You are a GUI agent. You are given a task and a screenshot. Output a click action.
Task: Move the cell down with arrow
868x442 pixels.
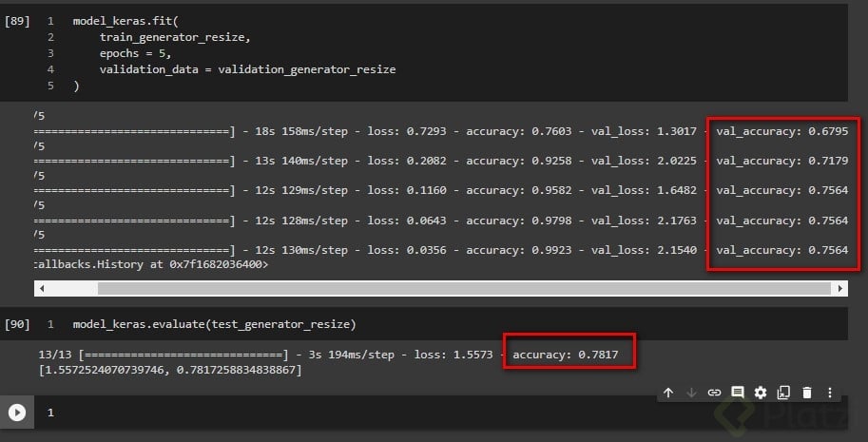tap(691, 393)
